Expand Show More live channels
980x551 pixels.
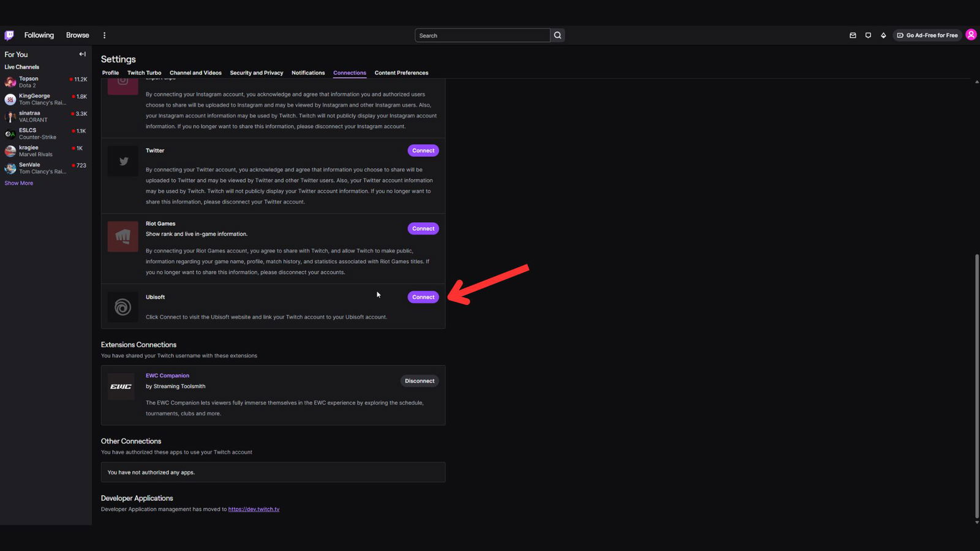pos(19,183)
